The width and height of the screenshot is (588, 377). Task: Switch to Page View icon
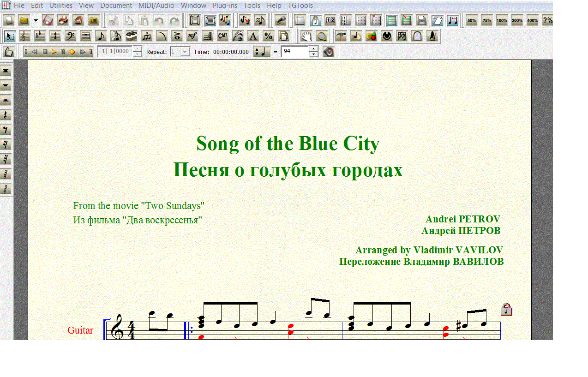tap(210, 20)
